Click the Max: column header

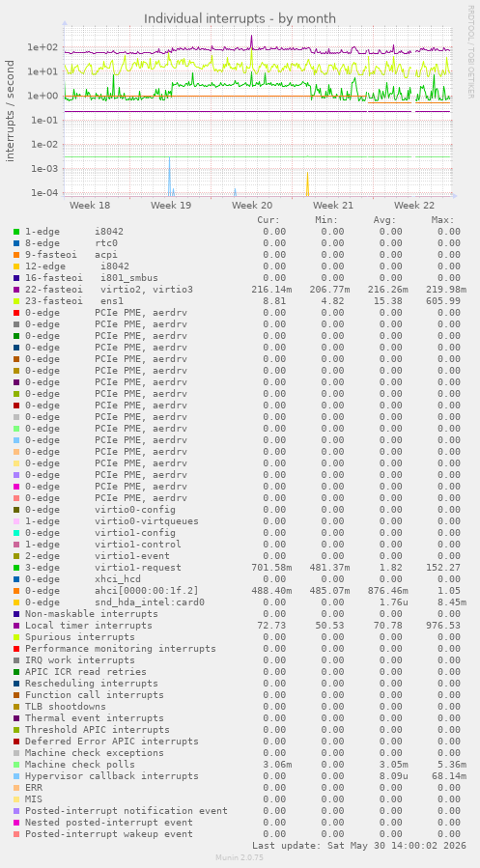pos(443,220)
